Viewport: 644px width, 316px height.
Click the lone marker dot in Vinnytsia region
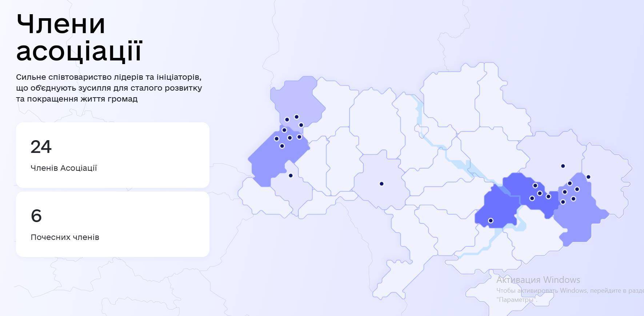[x=381, y=184]
